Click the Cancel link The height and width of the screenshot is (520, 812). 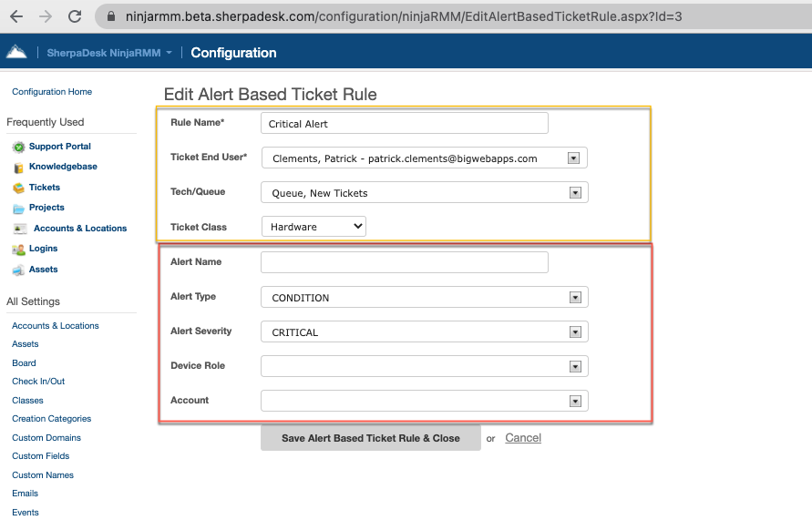(523, 438)
